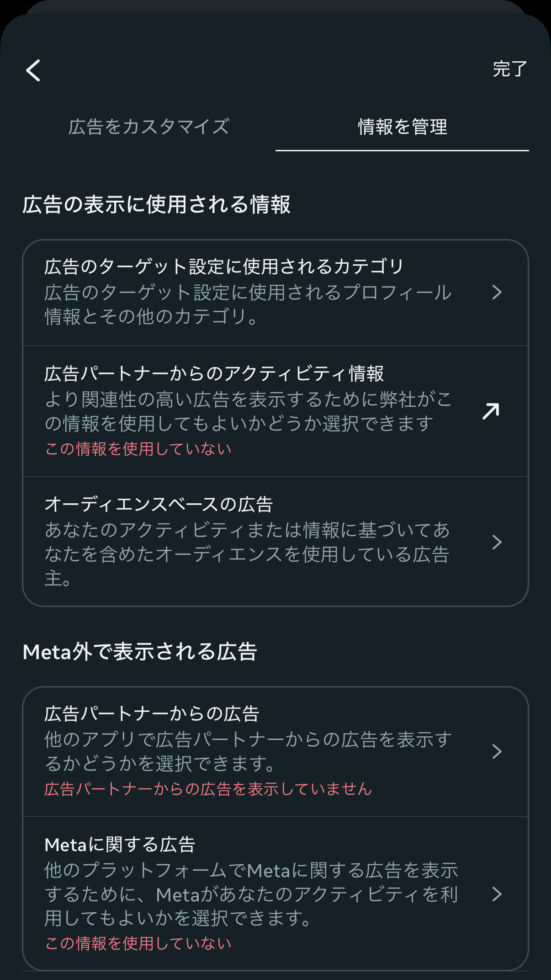Click red この情報を使用していない under Metaに関する広告

(x=138, y=943)
